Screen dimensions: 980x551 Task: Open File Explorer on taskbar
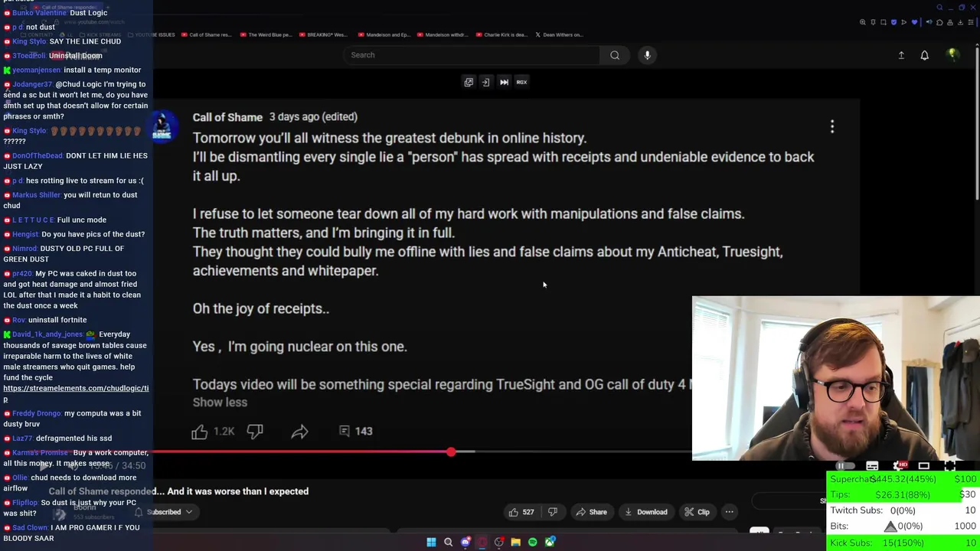tap(516, 543)
